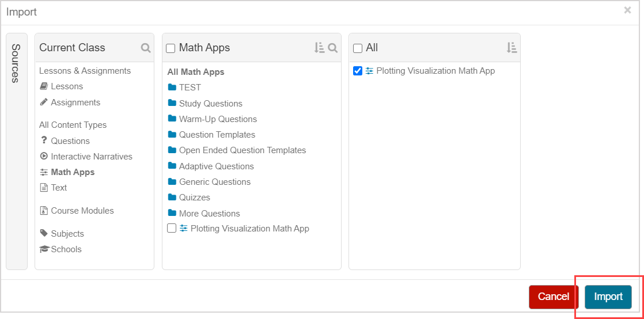Expand the Adaptive Questions folder

[216, 166]
